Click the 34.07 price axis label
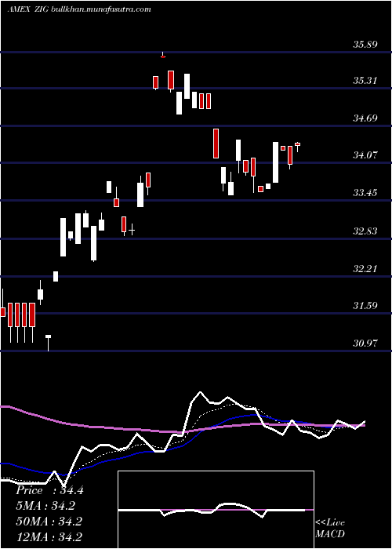 coord(365,155)
